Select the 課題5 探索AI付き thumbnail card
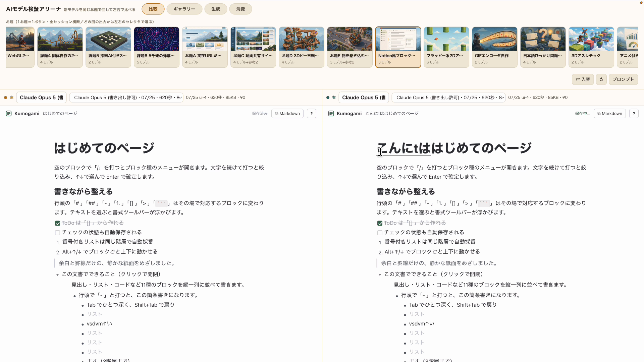 pyautogui.click(x=108, y=47)
